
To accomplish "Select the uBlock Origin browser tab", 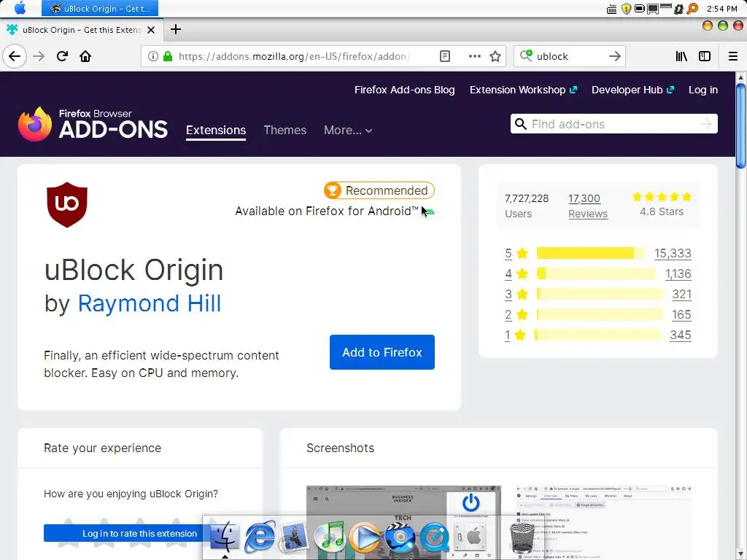I will click(x=82, y=29).
